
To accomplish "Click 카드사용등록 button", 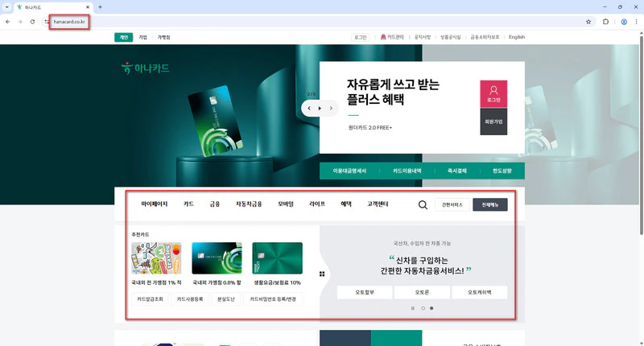I will click(190, 299).
